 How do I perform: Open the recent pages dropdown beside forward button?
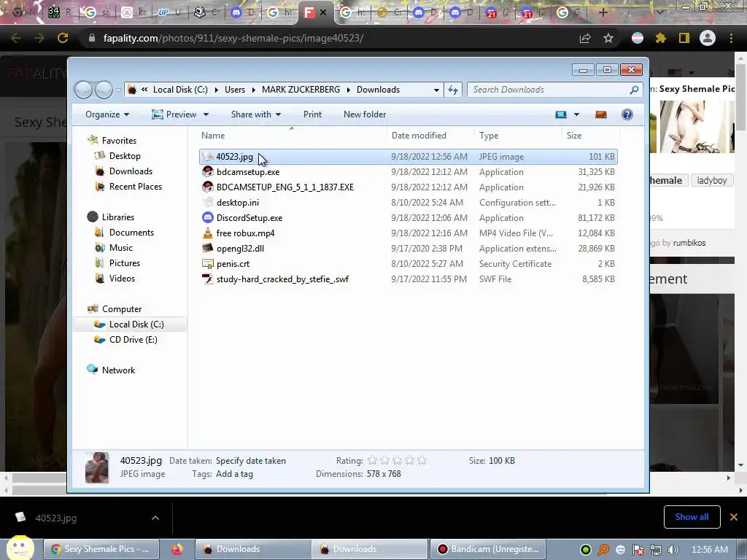pyautogui.click(x=118, y=90)
